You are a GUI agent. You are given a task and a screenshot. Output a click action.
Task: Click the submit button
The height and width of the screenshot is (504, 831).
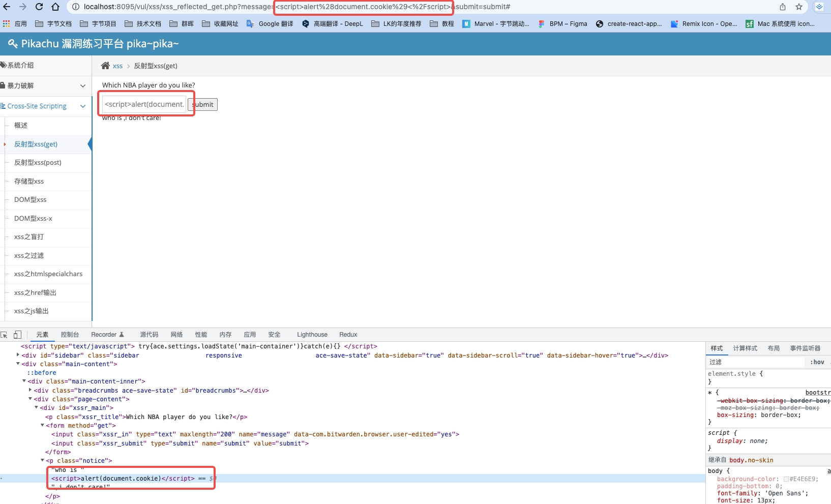[x=203, y=104]
